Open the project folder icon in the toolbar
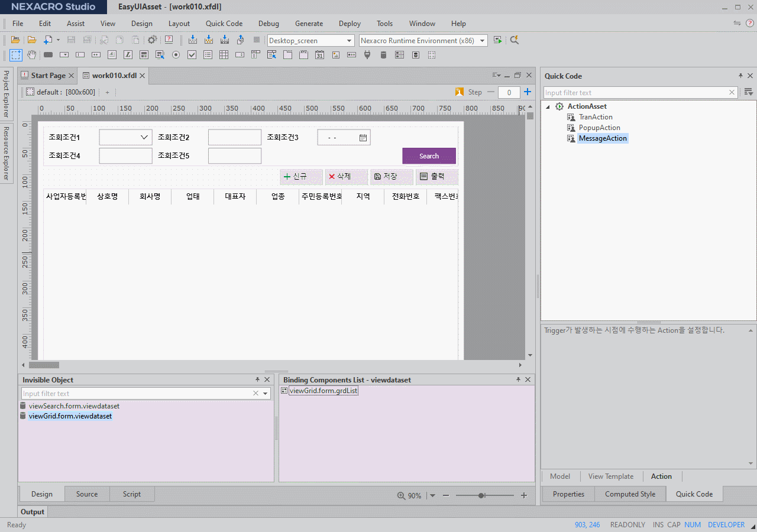This screenshot has width=757, height=532. [15, 40]
